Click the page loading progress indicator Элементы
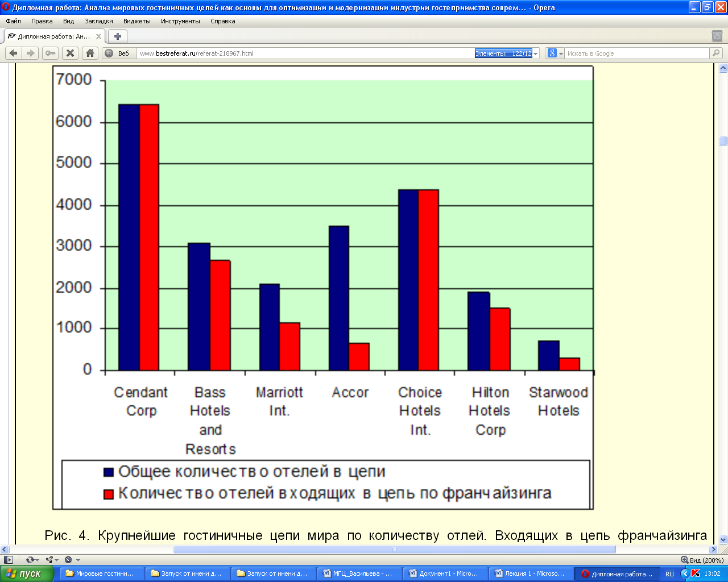The image size is (728, 582). [x=503, y=53]
